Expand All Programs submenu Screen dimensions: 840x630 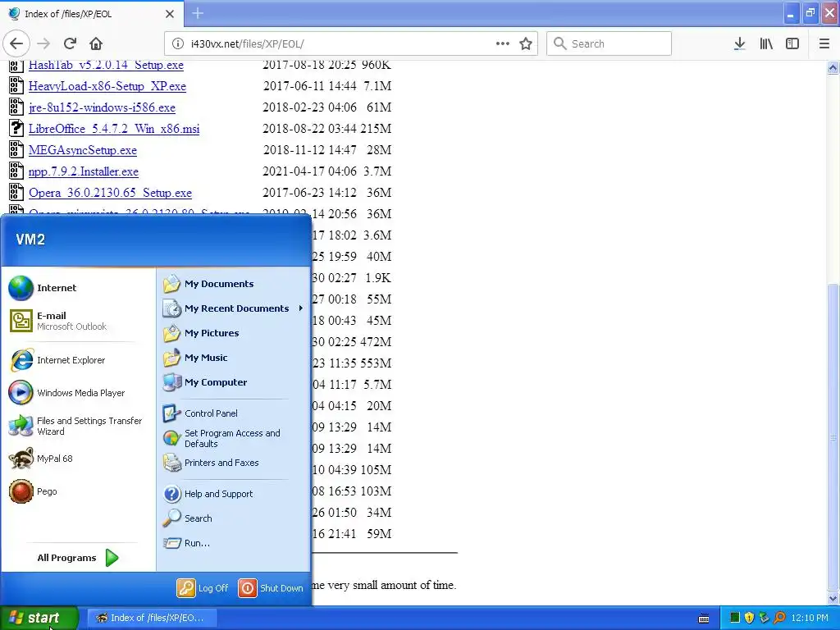click(x=78, y=558)
